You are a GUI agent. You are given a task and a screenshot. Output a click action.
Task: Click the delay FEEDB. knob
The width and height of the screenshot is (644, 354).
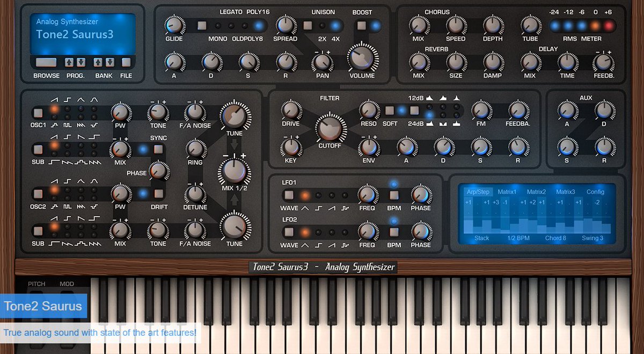603,62
